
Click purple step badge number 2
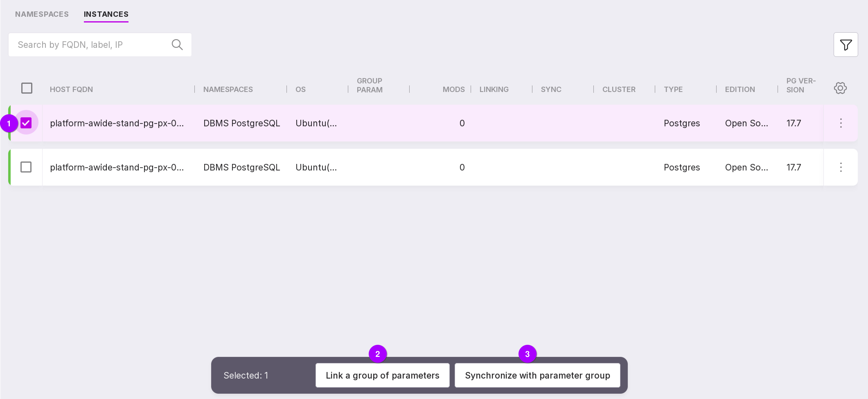coord(377,354)
